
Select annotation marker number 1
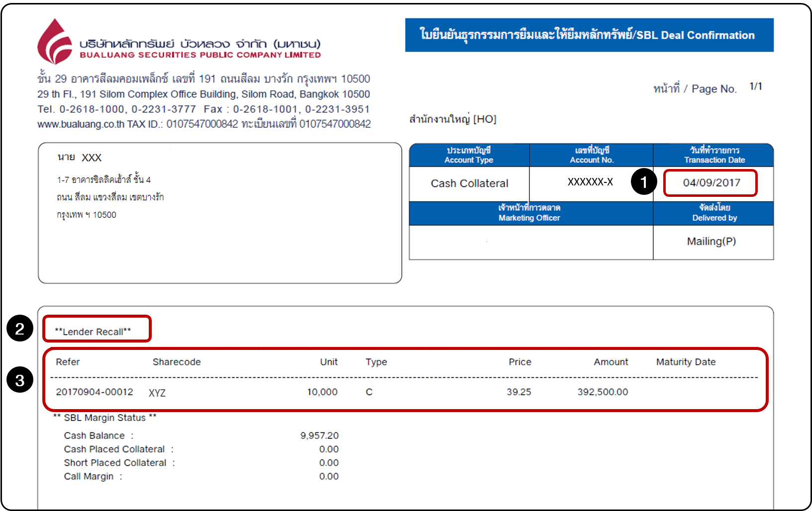coord(643,182)
